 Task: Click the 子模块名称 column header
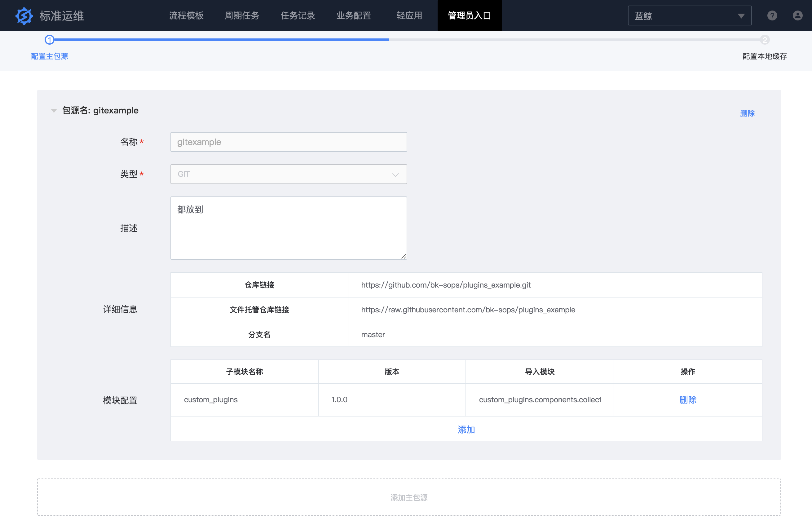pos(245,372)
